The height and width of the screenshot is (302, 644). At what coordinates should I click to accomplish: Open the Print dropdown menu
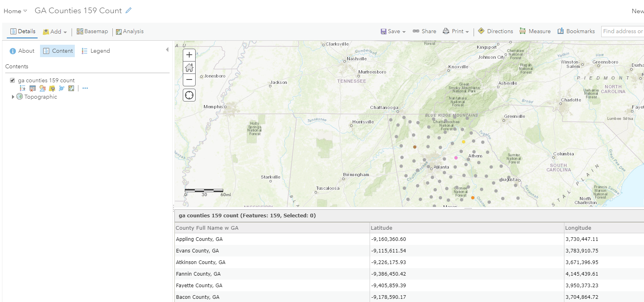pyautogui.click(x=456, y=31)
